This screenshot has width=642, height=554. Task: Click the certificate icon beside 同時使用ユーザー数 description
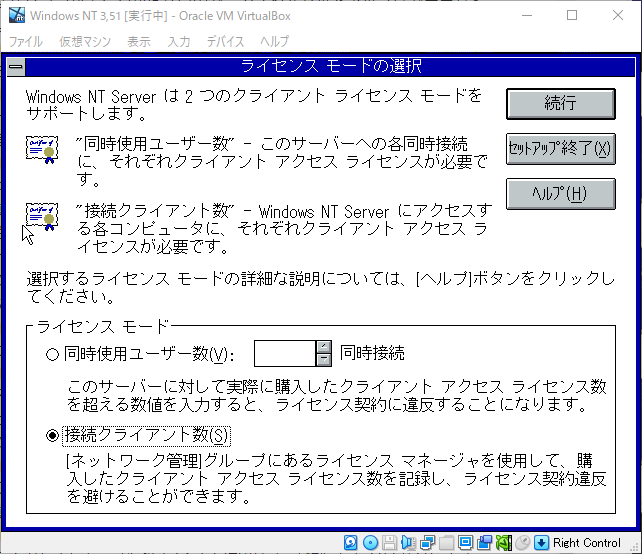point(42,150)
